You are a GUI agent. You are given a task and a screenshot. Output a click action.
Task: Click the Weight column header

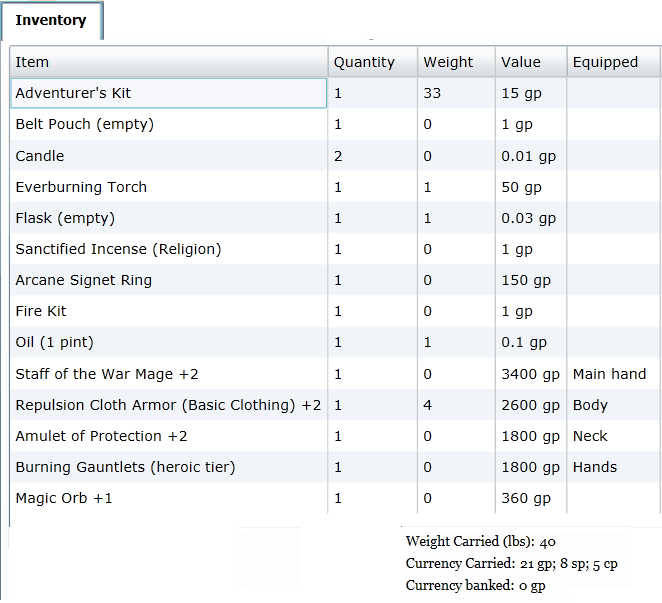pos(448,62)
